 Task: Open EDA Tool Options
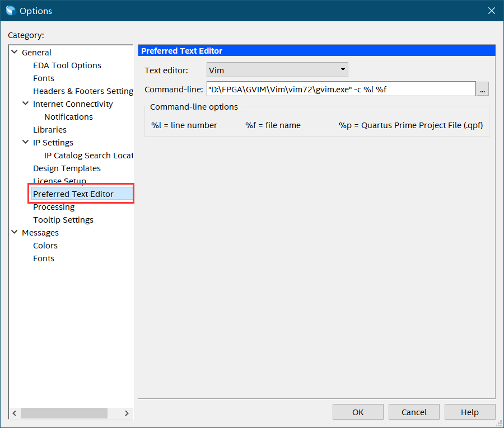tap(67, 65)
